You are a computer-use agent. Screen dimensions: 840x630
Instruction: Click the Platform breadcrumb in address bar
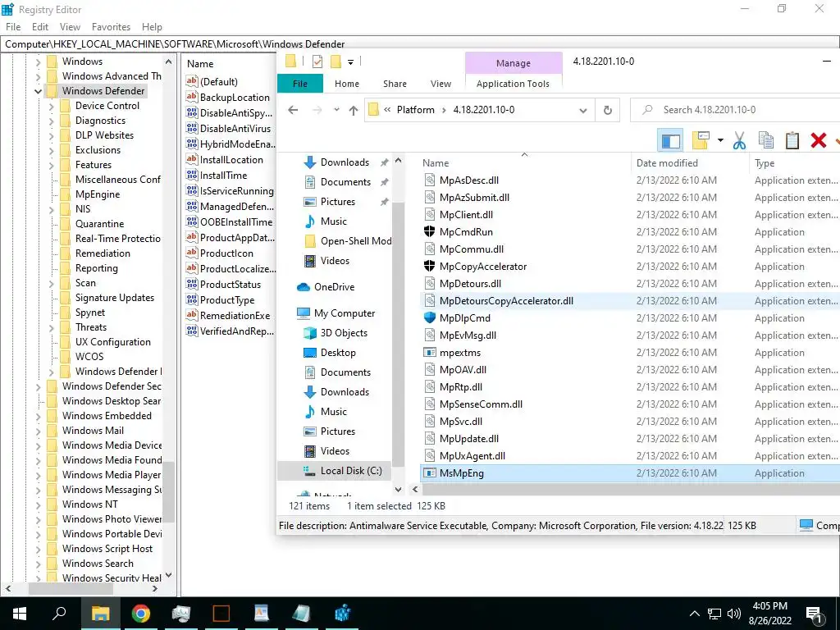tap(415, 110)
